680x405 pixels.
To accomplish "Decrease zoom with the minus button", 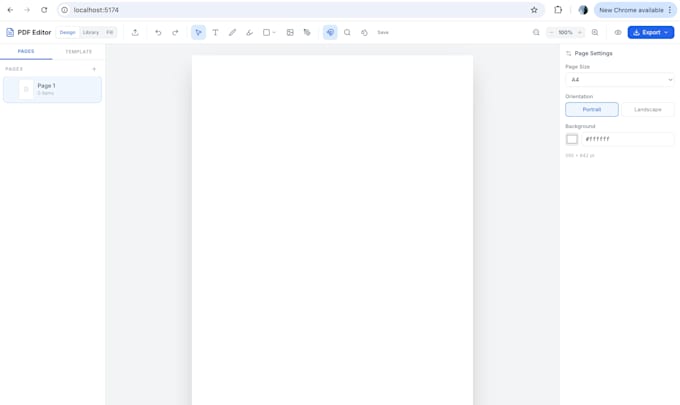I will 551,33.
